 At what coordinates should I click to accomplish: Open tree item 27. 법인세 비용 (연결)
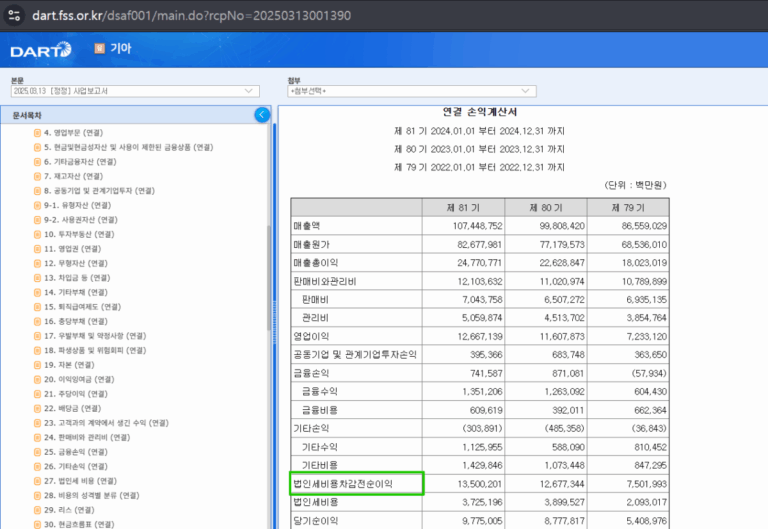click(x=80, y=481)
